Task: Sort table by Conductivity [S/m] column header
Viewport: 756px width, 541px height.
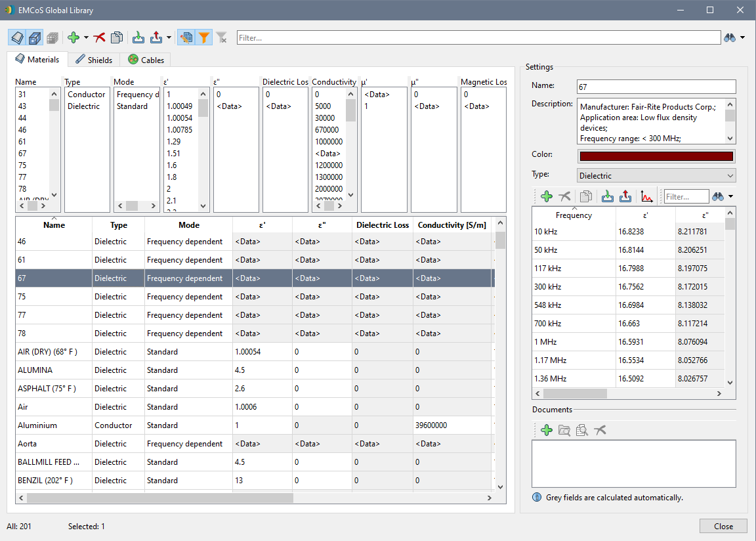Action: point(451,225)
